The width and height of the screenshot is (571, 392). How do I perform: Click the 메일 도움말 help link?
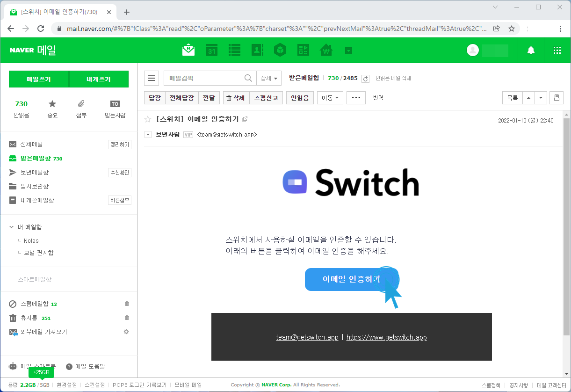pos(86,367)
